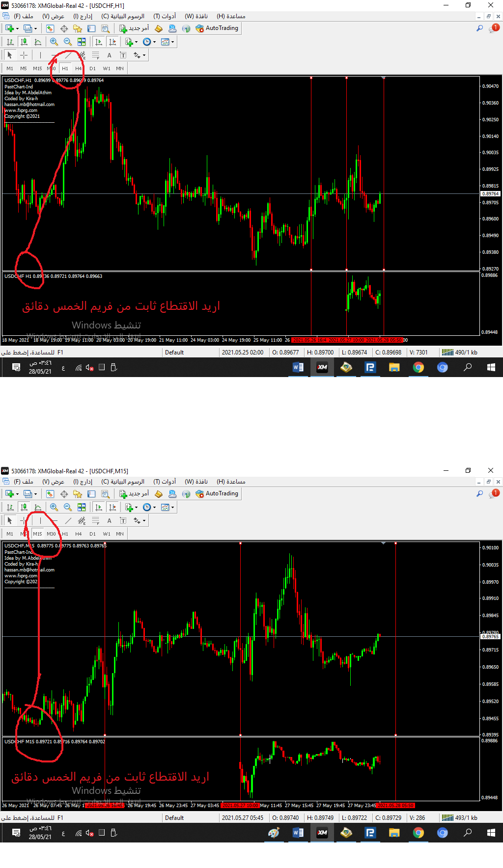
Task: Open periodicity clock dropdown in bottom M15 window
Action: pyautogui.click(x=149, y=507)
